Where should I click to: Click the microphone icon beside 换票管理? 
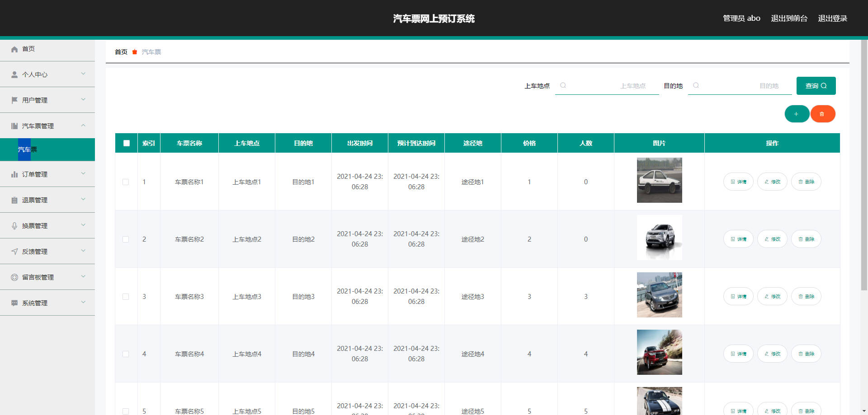(x=14, y=226)
